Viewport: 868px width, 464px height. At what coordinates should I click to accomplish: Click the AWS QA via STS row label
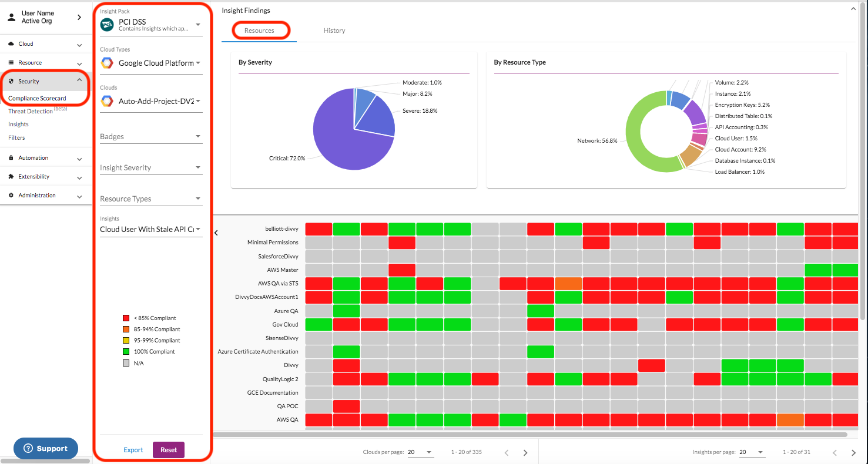pos(277,284)
